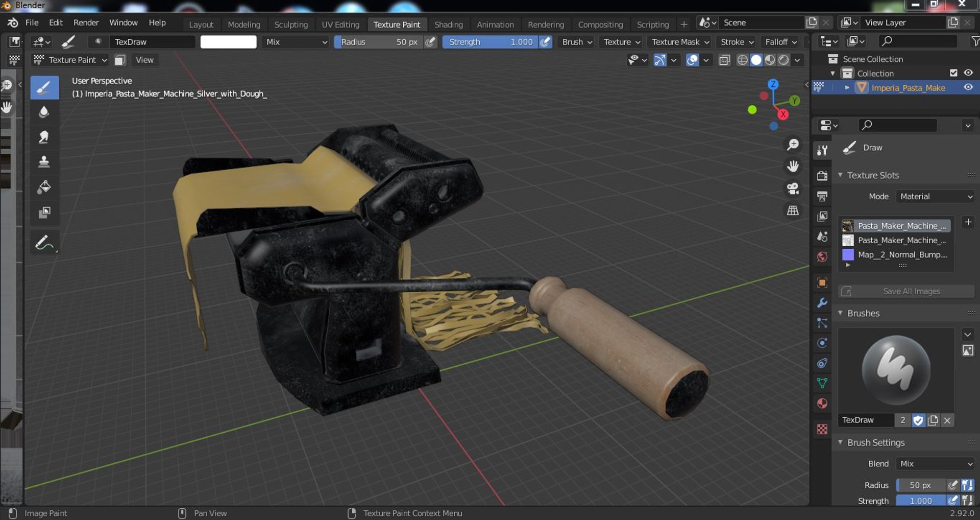Open the Mix blend mode dropdown

(296, 42)
